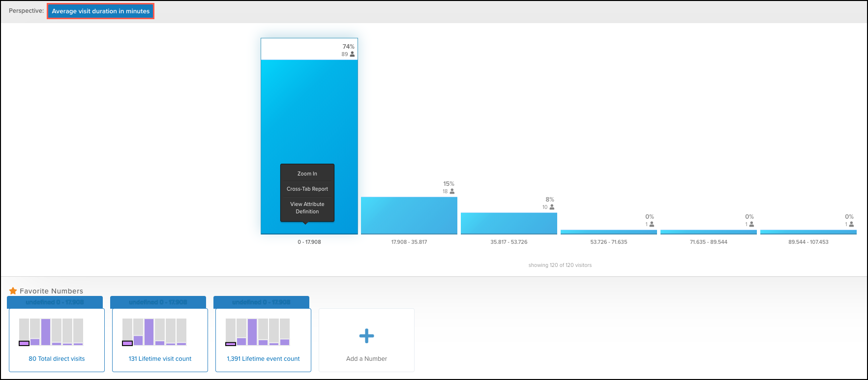The height and width of the screenshot is (380, 868).
Task: Select Zoom In from the context menu
Action: (x=307, y=174)
